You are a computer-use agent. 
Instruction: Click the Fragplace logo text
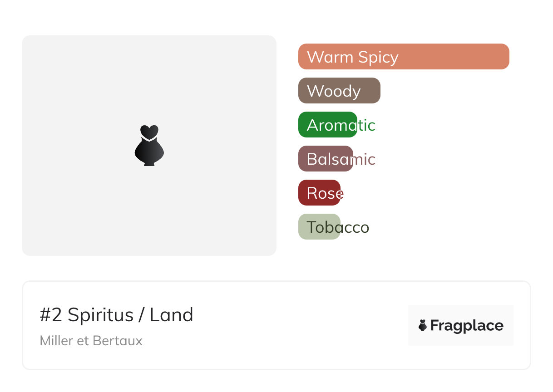coord(466,325)
